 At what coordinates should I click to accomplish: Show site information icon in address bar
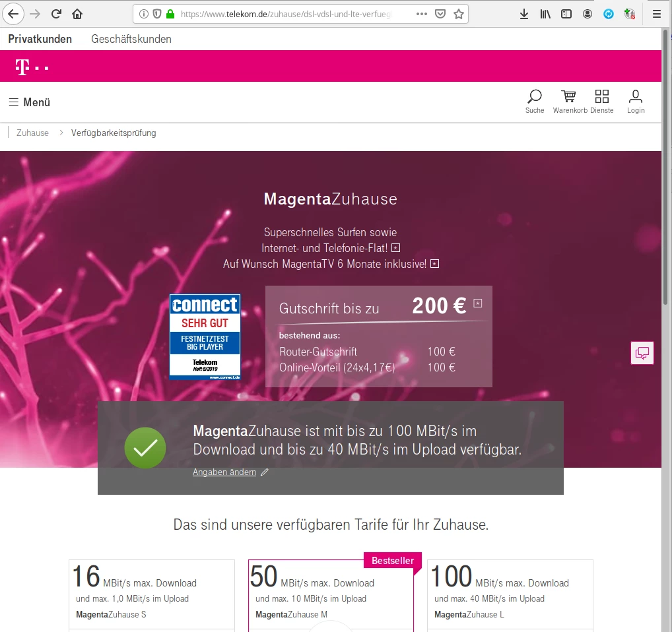144,14
